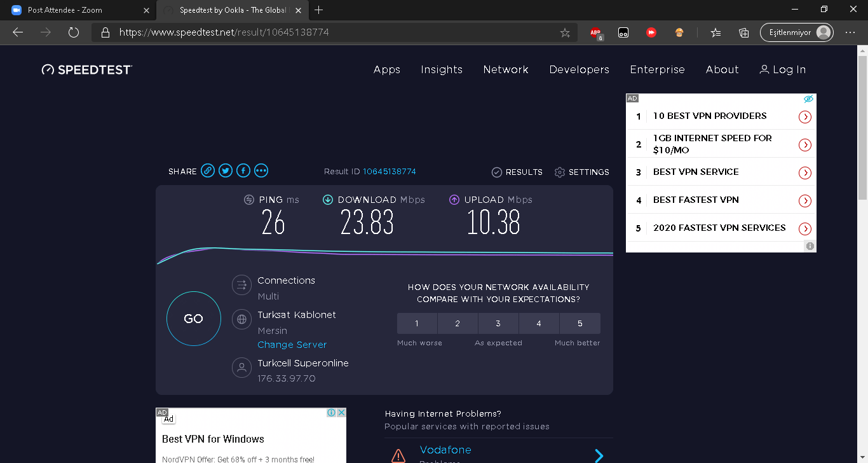Share the result on Facebook
The height and width of the screenshot is (463, 868).
243,170
